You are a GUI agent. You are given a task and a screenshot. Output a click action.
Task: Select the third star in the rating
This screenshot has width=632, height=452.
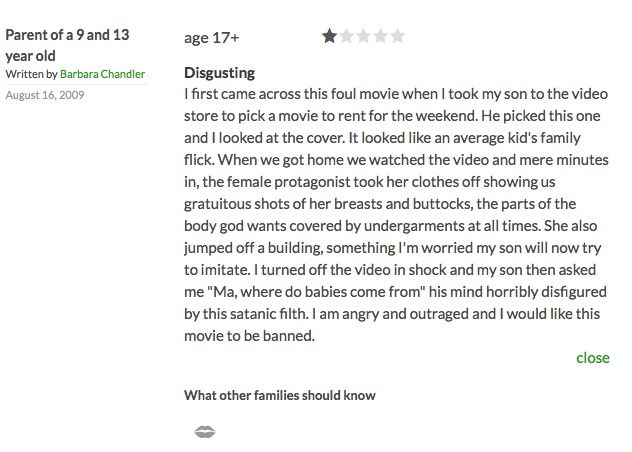[x=363, y=36]
